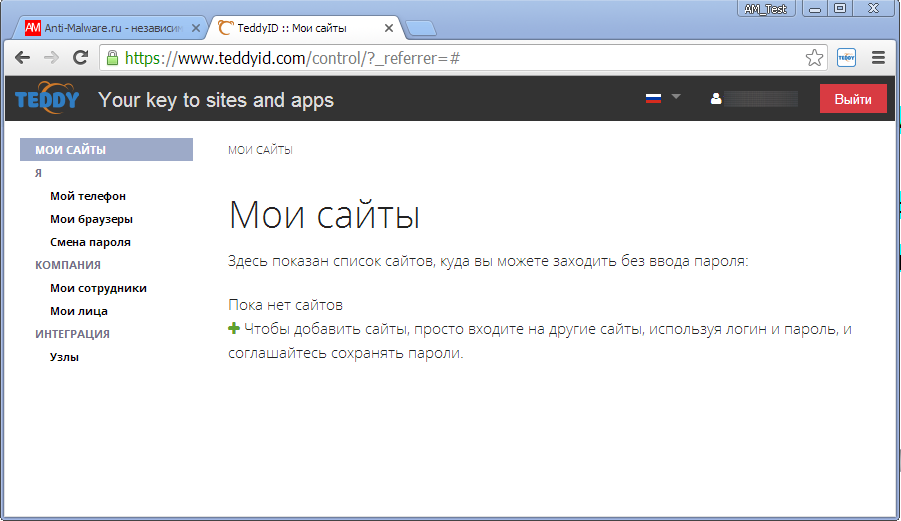
Task: Open the Chrome hamburger menu
Action: [878, 57]
